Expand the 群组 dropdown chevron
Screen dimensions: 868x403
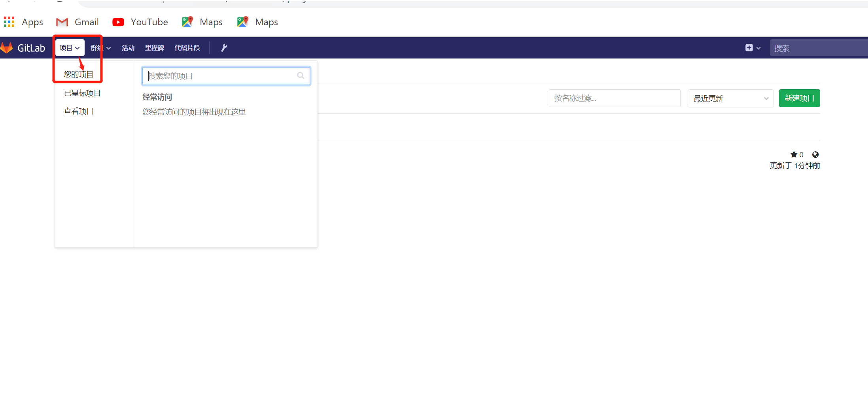point(108,47)
